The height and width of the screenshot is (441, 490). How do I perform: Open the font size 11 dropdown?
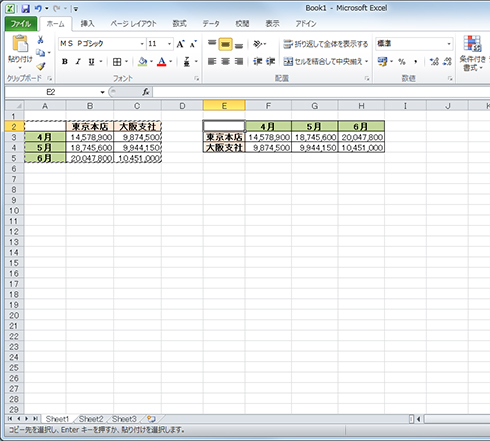pos(169,44)
